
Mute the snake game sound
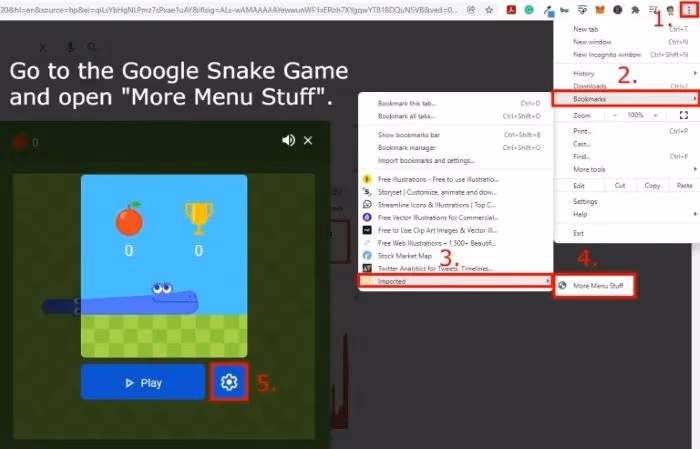coord(289,140)
